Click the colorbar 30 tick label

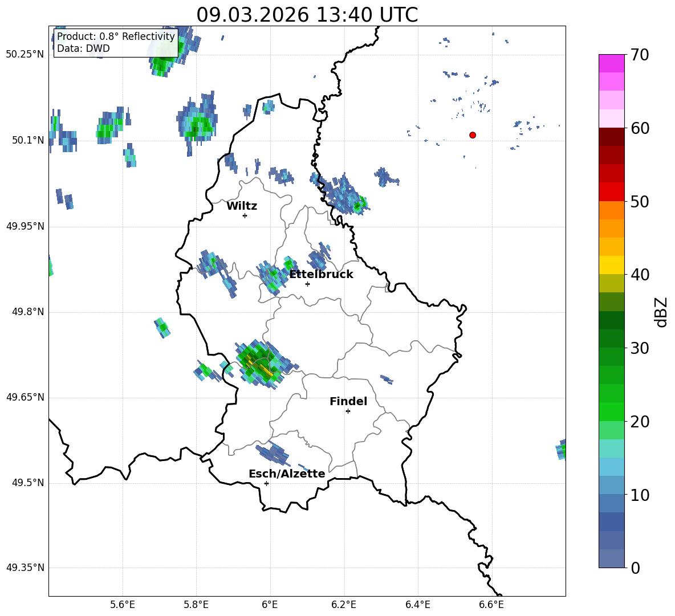(x=640, y=348)
